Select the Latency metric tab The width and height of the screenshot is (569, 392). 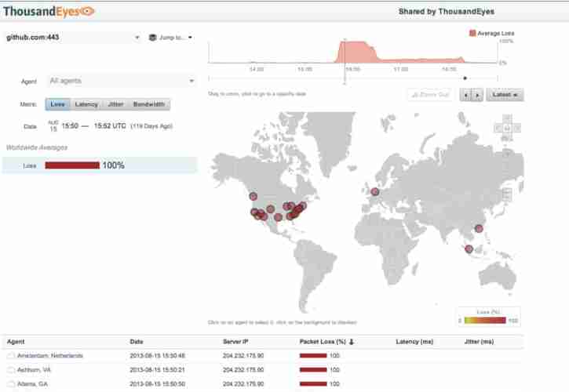(86, 104)
